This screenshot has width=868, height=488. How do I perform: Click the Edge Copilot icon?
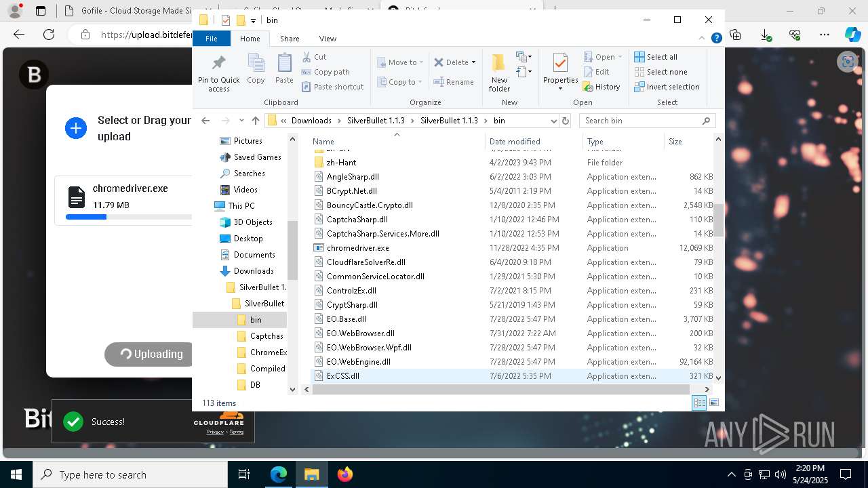coord(852,35)
